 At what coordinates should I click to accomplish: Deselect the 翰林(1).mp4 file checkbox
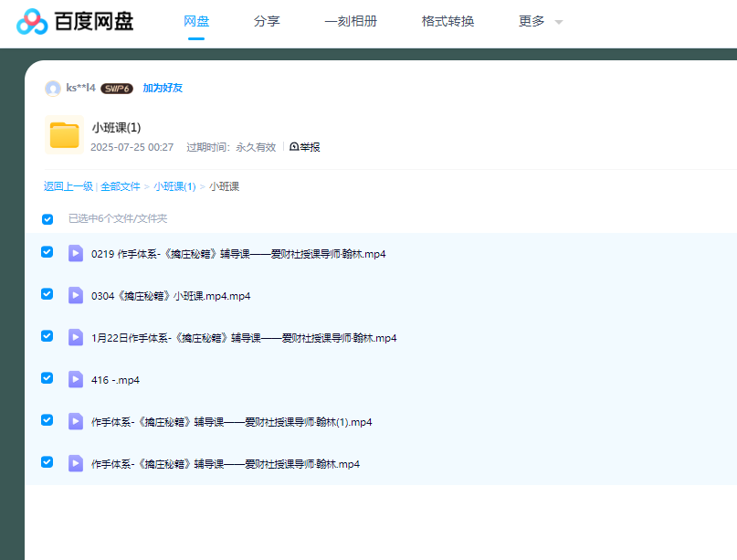(47, 420)
